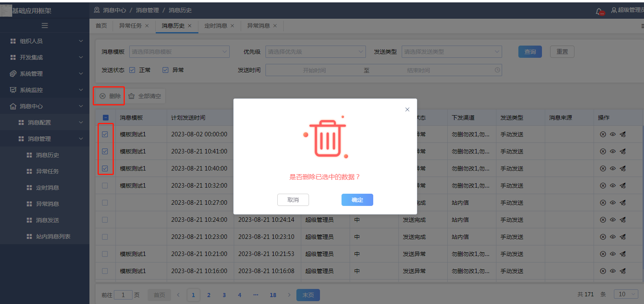Check the 10:27:00 row checkbox
This screenshot has height=304, width=644.
coord(105,203)
